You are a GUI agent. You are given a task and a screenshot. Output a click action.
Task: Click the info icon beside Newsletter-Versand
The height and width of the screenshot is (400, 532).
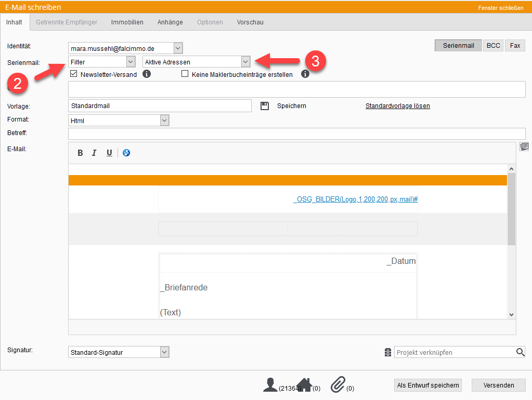click(147, 74)
